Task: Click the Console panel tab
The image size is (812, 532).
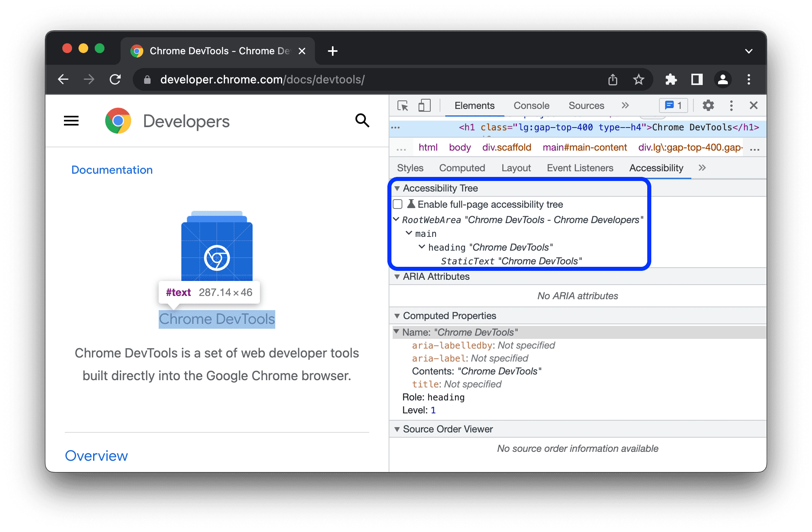Action: click(530, 106)
